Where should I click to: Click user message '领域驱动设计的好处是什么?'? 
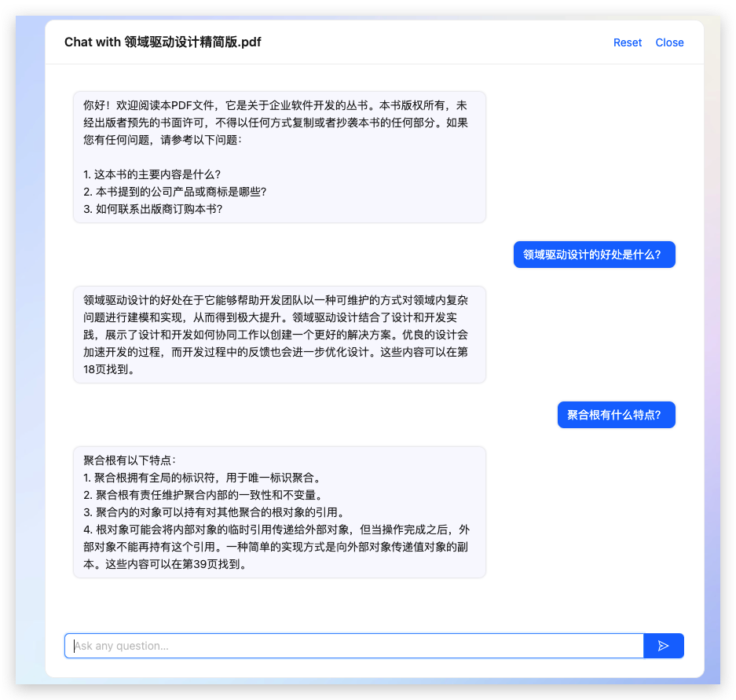[x=595, y=255]
